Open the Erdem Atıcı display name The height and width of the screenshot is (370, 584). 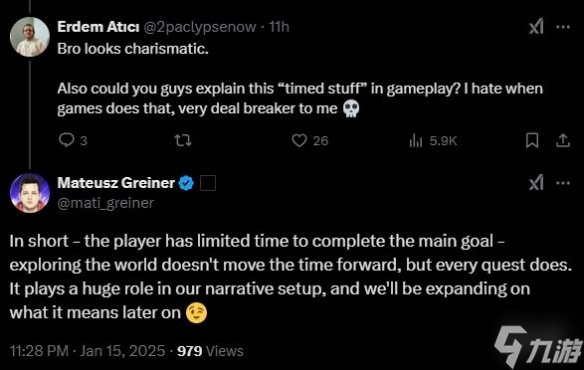pyautogui.click(x=98, y=27)
